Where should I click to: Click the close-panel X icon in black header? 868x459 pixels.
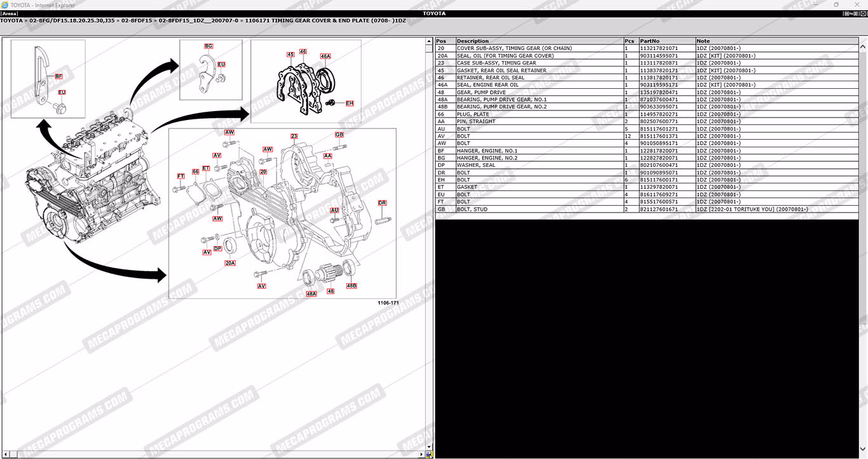(x=863, y=13)
